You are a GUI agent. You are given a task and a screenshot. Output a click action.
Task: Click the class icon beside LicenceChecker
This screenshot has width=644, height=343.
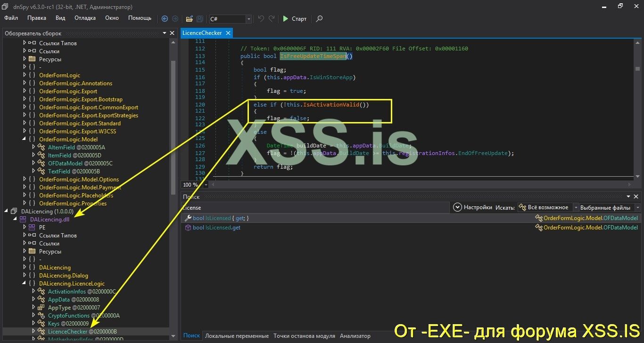tap(41, 332)
